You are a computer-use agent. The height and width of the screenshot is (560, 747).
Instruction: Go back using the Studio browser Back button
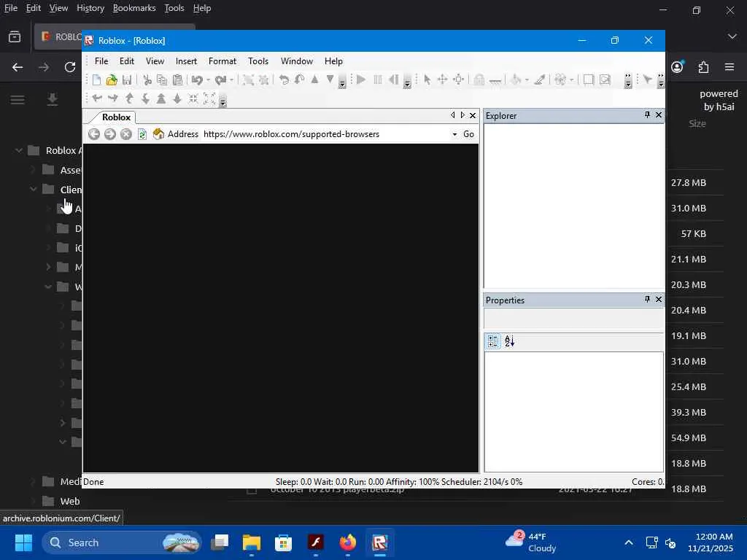94,134
